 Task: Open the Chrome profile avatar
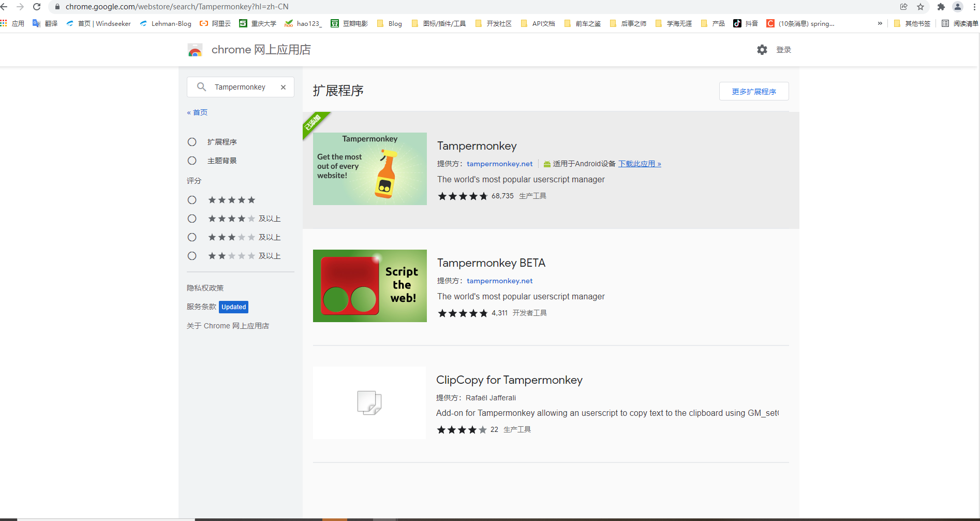[x=958, y=7]
